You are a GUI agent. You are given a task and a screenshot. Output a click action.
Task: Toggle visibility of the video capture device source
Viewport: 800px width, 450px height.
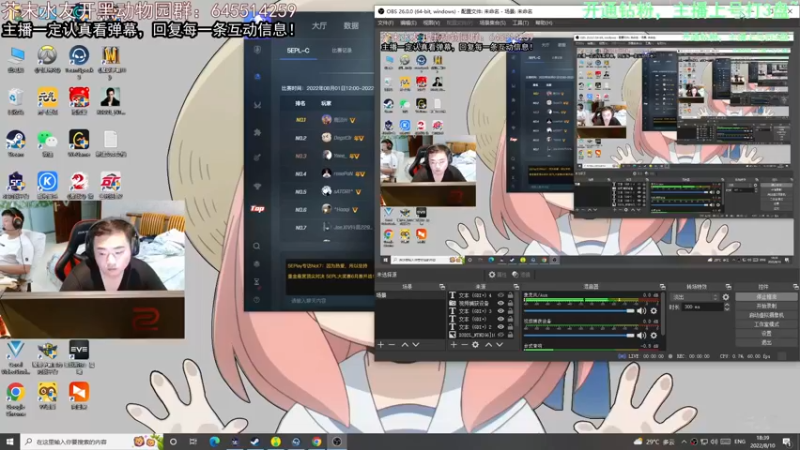pos(501,303)
